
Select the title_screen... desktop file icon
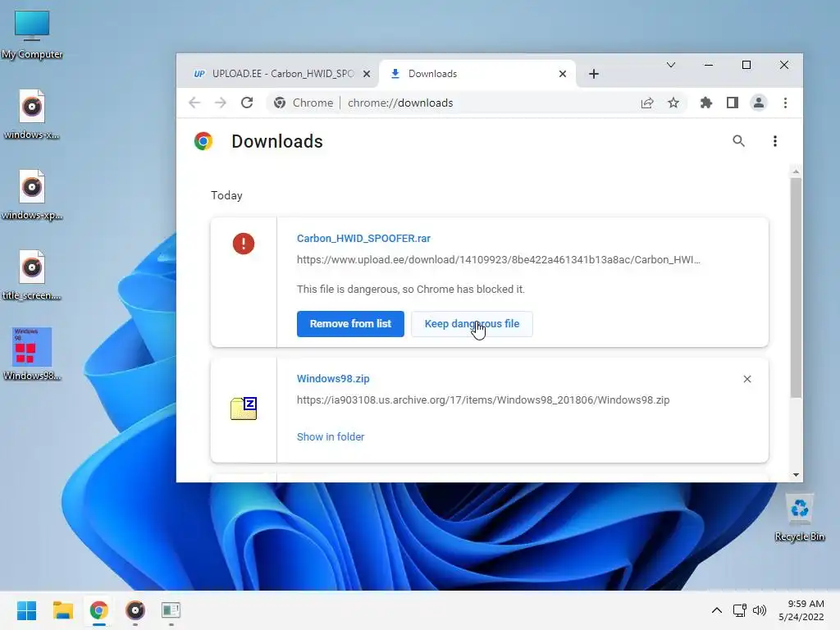(32, 276)
